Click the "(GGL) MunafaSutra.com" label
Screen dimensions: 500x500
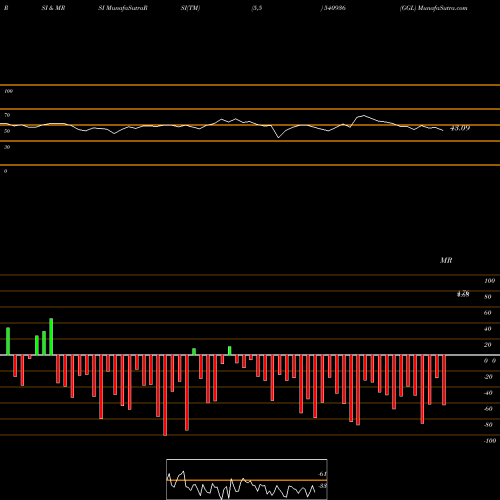pos(433,8)
